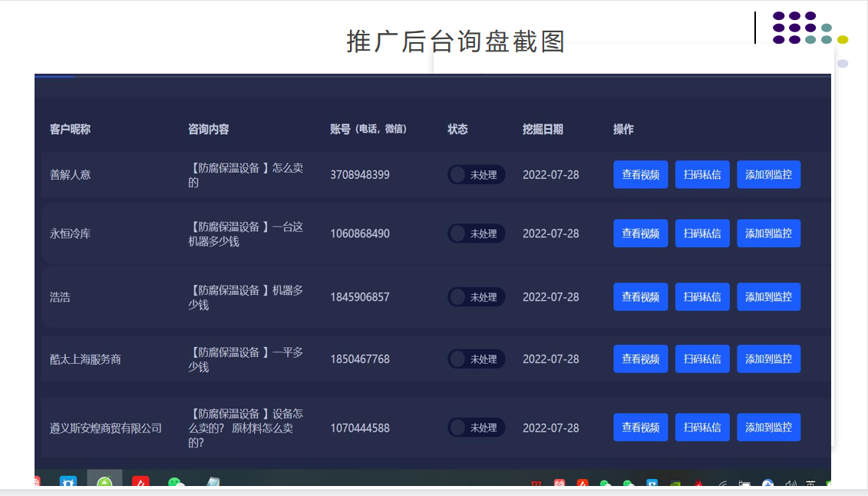This screenshot has height=496, width=868.
Task: Toggle 未处理 status switch for 善解人意
Action: click(476, 175)
